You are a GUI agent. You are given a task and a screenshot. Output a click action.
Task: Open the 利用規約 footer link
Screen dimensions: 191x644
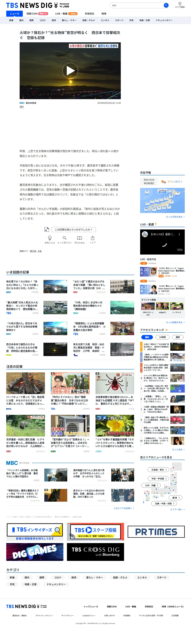(127, 616)
